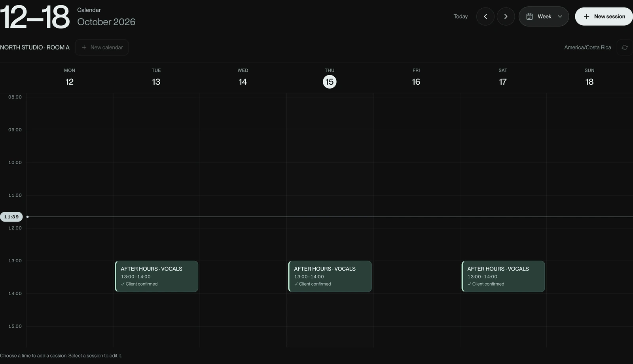Click the 08:00 time label
The height and width of the screenshot is (364, 633).
15,97
